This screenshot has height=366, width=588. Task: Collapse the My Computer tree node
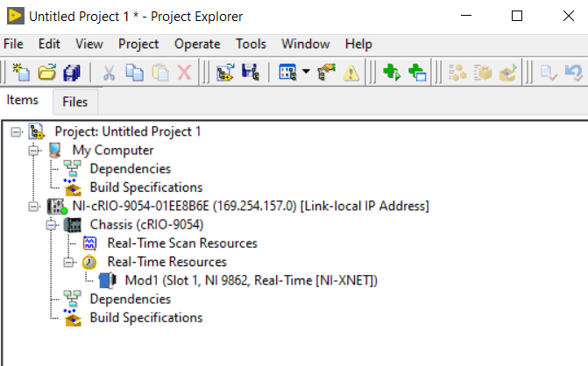pyautogui.click(x=33, y=151)
